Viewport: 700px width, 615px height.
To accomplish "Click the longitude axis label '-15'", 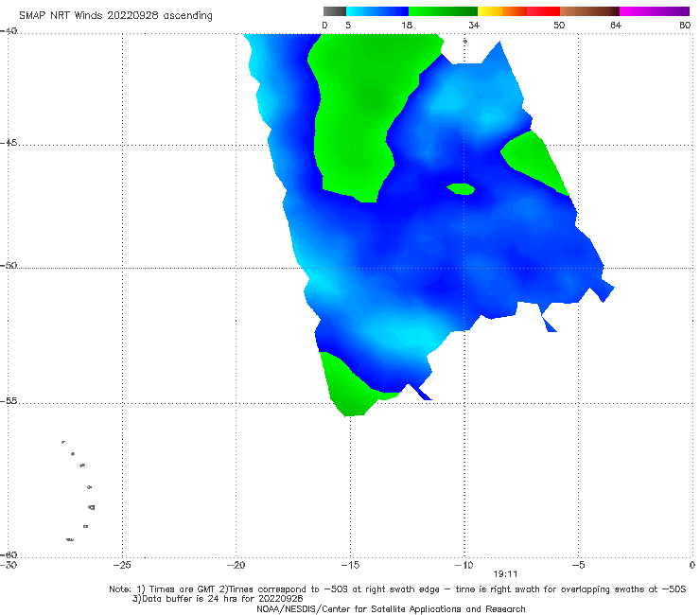I will [x=350, y=565].
